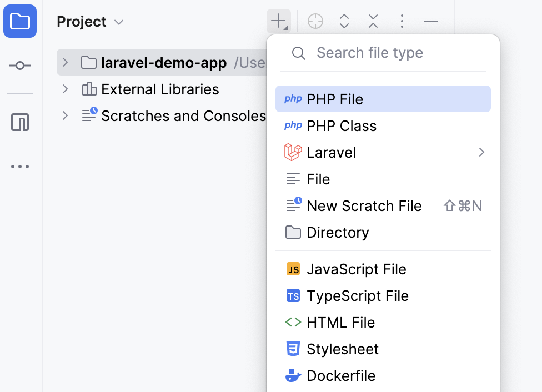Hide the Project tool window
This screenshot has height=392, width=542.
click(x=431, y=22)
